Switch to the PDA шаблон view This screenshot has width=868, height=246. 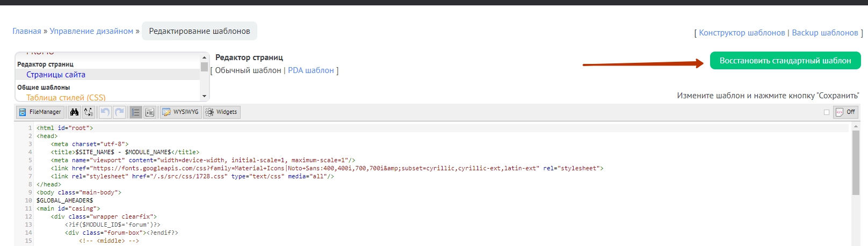tap(311, 70)
